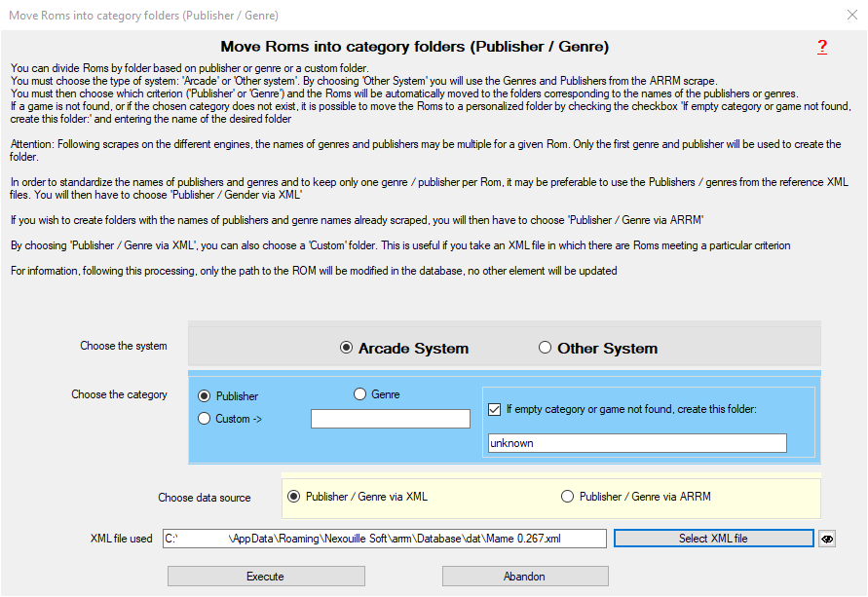868x597 pixels.
Task: Click the Execute button
Action: (266, 577)
